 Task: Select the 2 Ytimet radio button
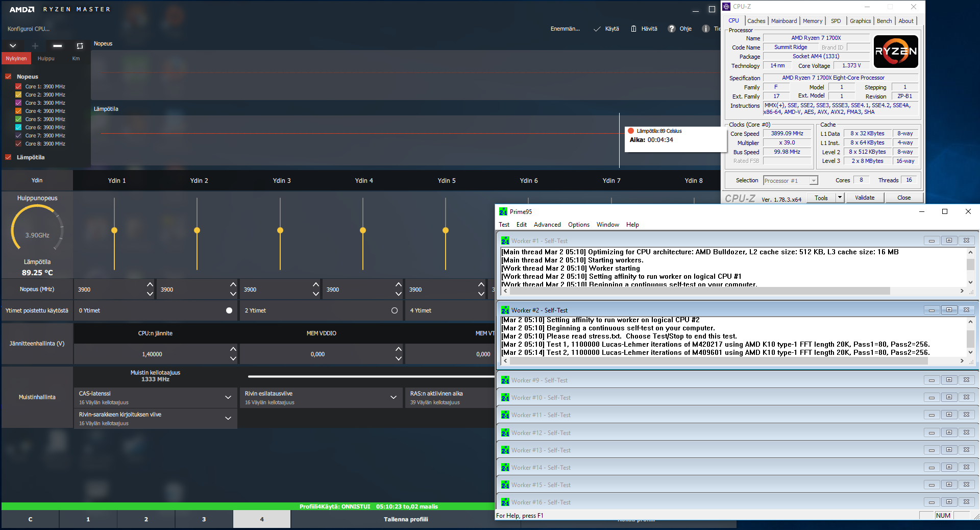pyautogui.click(x=394, y=310)
